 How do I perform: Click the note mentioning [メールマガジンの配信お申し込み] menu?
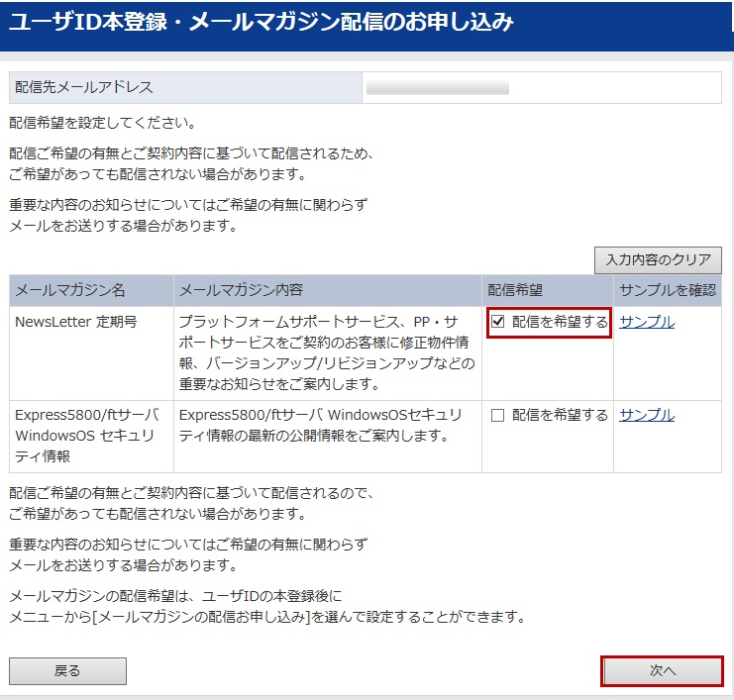coord(265,617)
